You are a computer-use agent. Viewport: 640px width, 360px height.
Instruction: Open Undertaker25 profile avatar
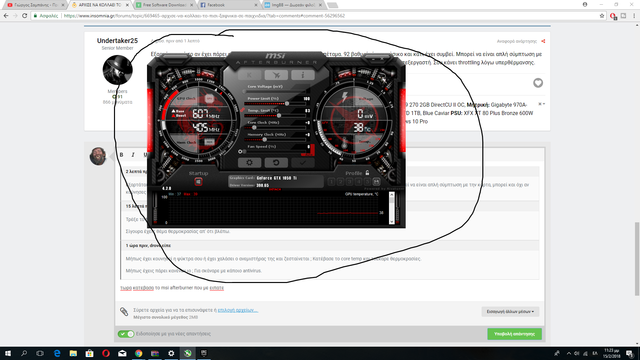(x=118, y=70)
